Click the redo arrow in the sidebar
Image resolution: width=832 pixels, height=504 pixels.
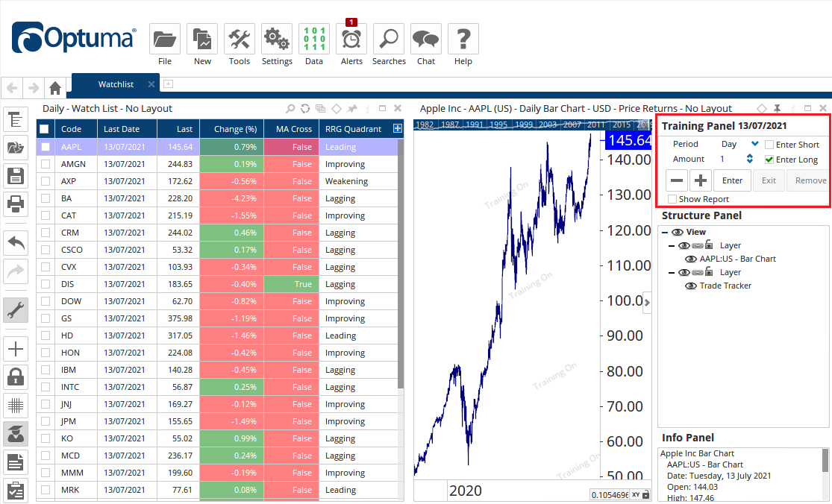point(16,271)
